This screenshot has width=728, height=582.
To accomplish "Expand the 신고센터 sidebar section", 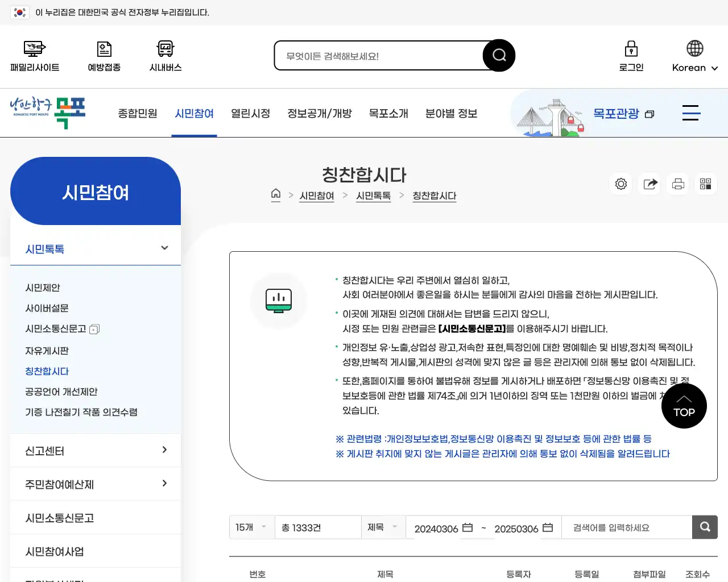I will (x=164, y=450).
